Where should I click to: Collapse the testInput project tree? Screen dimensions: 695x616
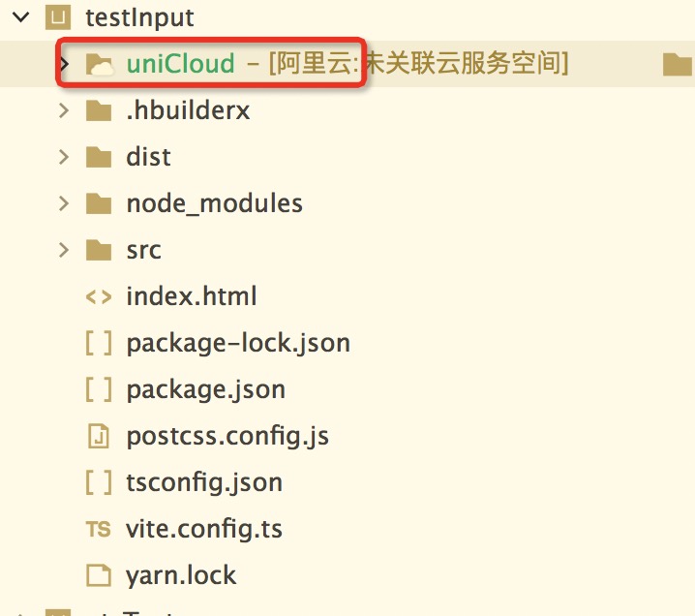(x=17, y=17)
